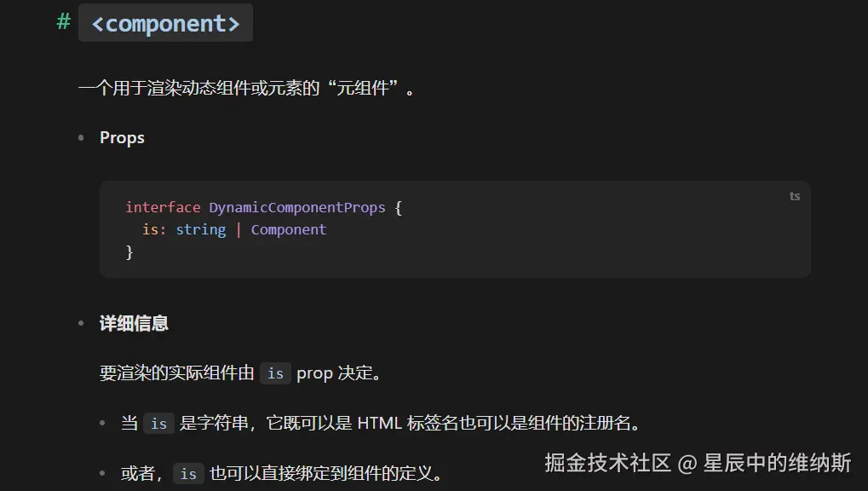
Task: Click the bullet dot beside Props
Action: 82,137
